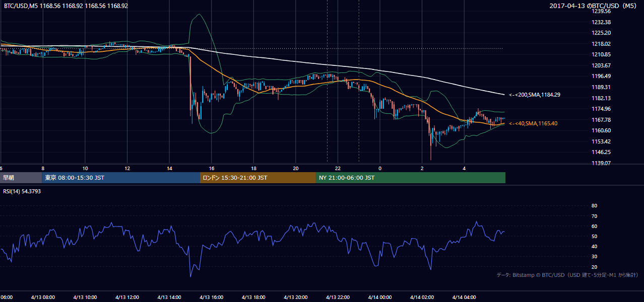Image resolution: width=644 pixels, height=302 pixels.
Task: Click RSI scale value 80
Action: (594, 206)
